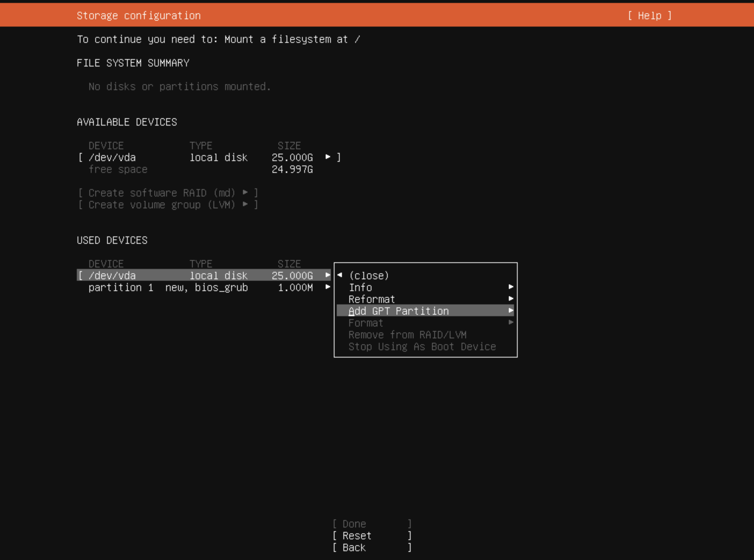Open Create volume group (LVM) option
The width and height of the screenshot is (754, 560).
[x=168, y=205]
